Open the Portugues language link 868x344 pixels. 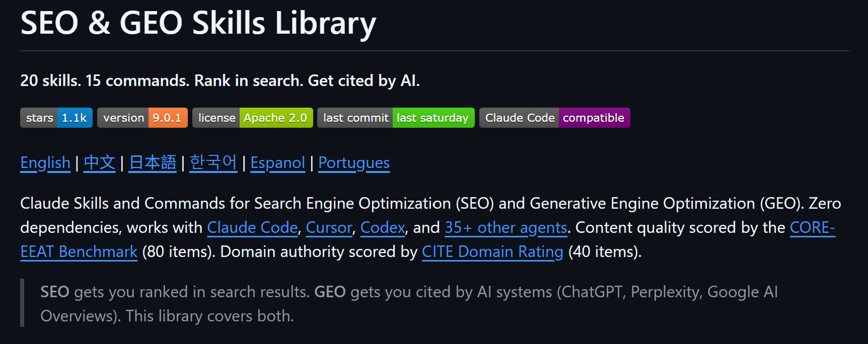(354, 163)
